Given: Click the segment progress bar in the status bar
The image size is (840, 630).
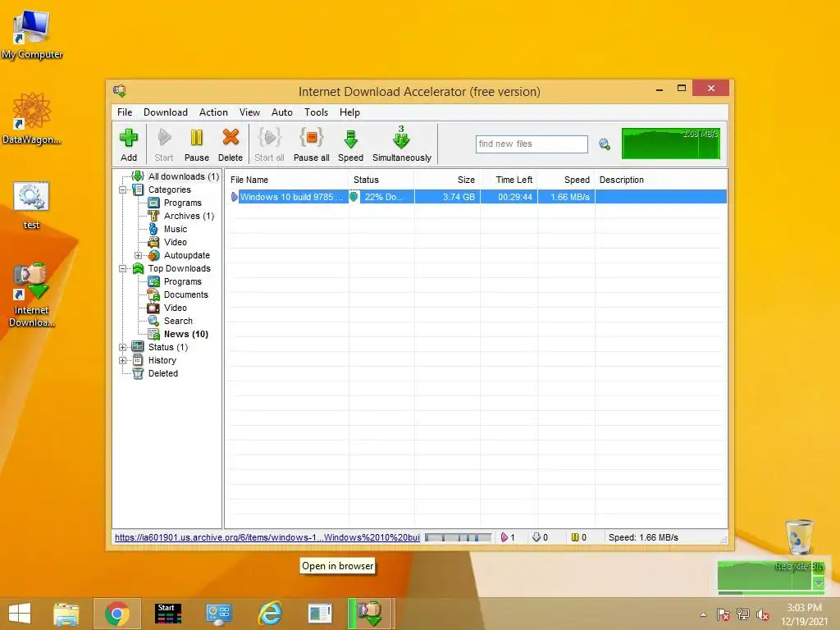Looking at the screenshot, I should pos(458,537).
